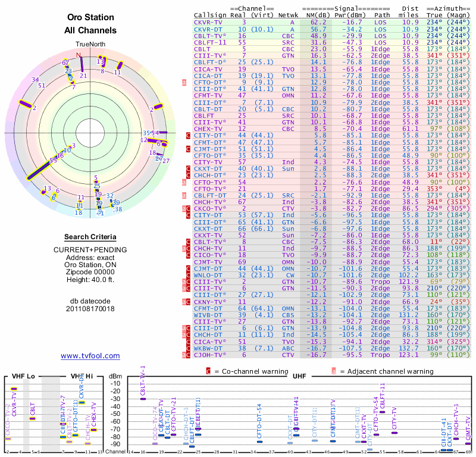Click the 48.9 NM(dB) value for CBLT-TV*
This screenshot has height=457, width=476.
click(318, 36)
